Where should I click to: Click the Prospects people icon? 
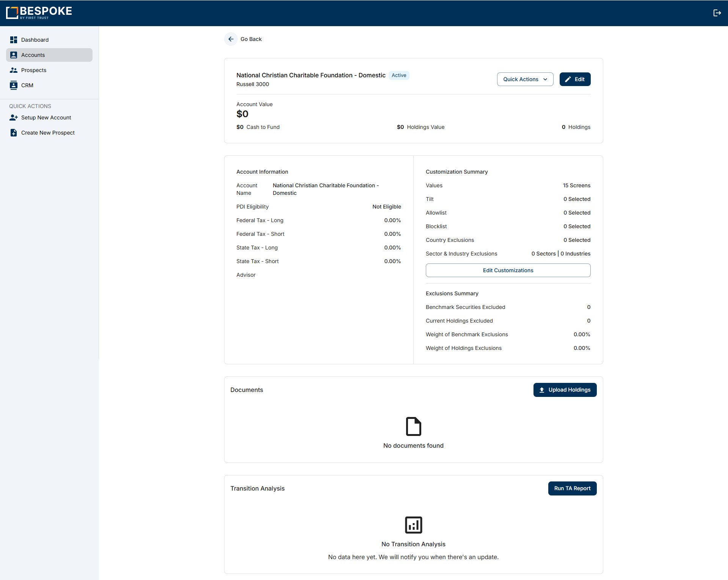[x=14, y=70]
